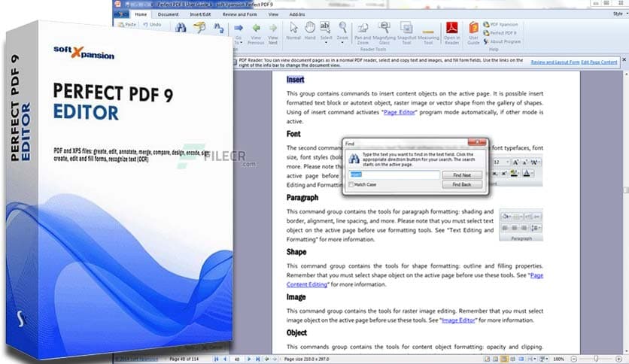
Task: Activate the Select text tool
Action: (x=325, y=31)
